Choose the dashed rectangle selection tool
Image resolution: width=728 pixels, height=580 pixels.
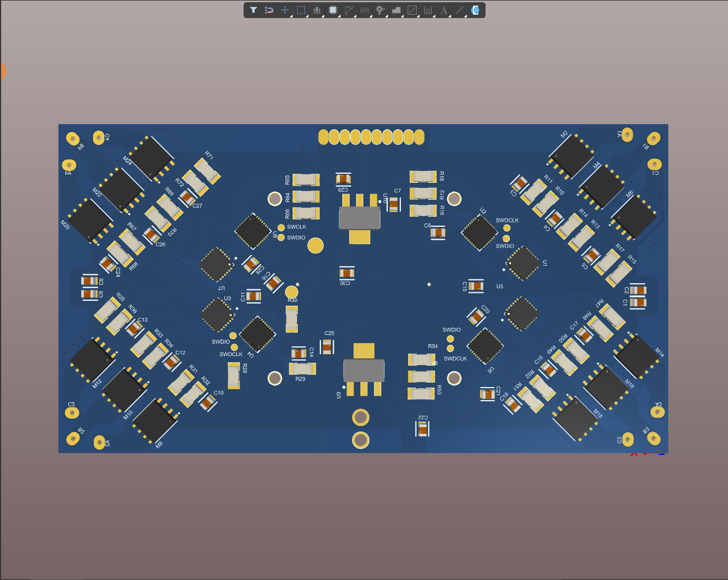click(x=301, y=10)
